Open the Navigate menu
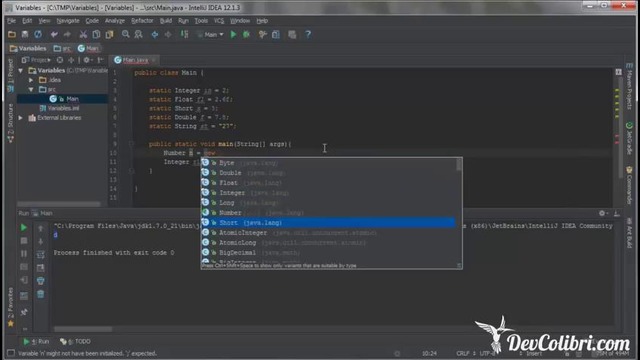This screenshot has width=640, height=360. point(68,21)
